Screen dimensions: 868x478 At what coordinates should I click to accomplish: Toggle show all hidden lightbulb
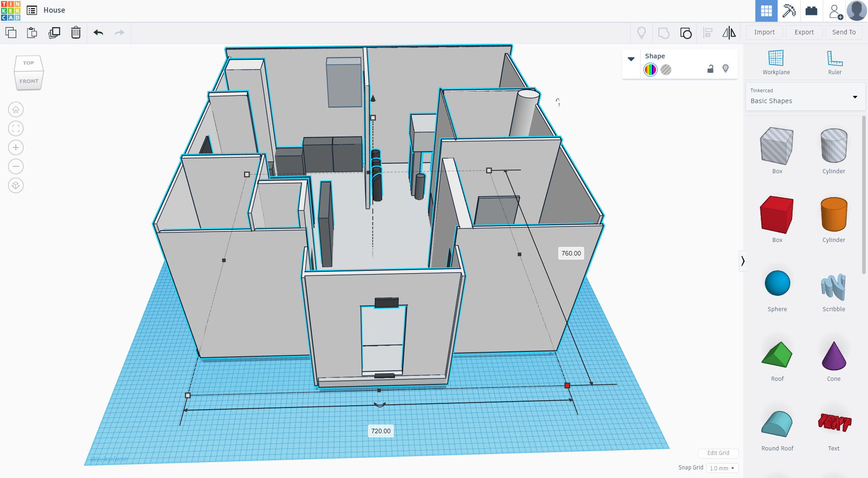[x=642, y=33]
